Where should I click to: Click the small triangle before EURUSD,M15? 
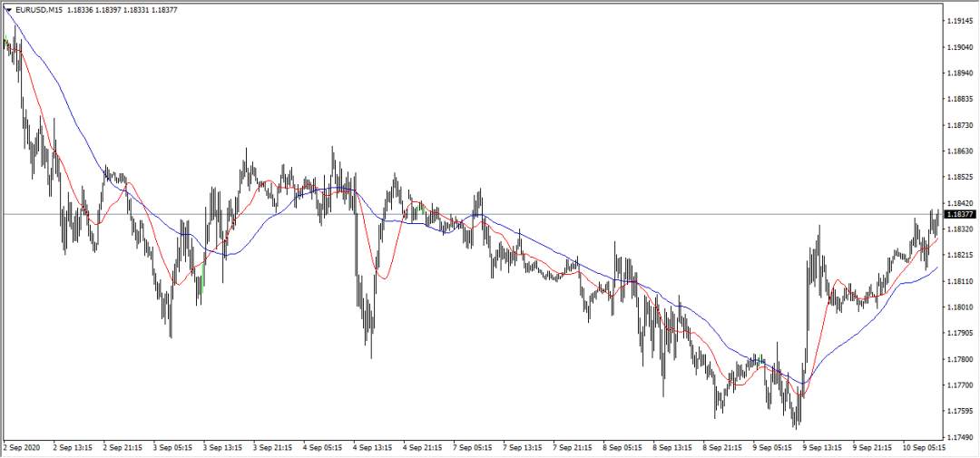(9, 10)
